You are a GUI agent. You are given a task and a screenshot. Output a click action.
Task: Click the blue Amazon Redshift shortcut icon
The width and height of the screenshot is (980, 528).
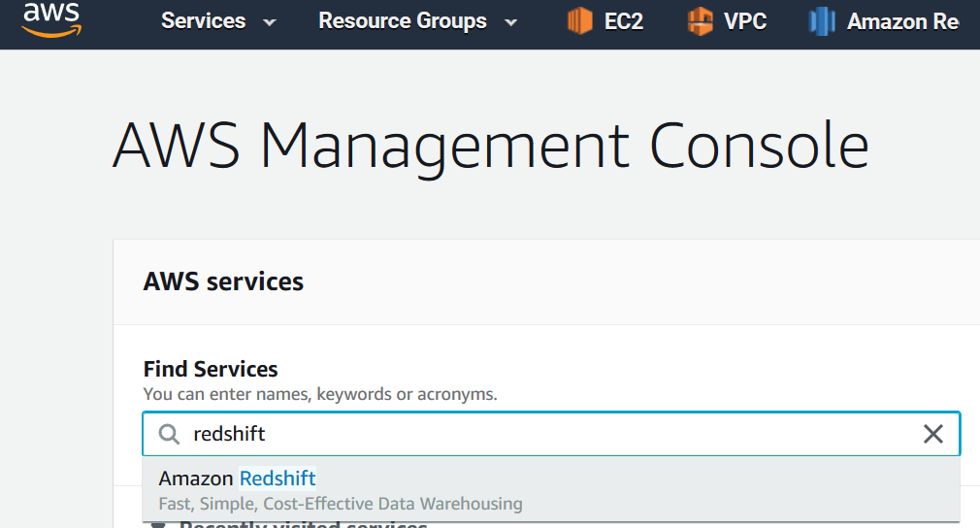click(x=822, y=20)
